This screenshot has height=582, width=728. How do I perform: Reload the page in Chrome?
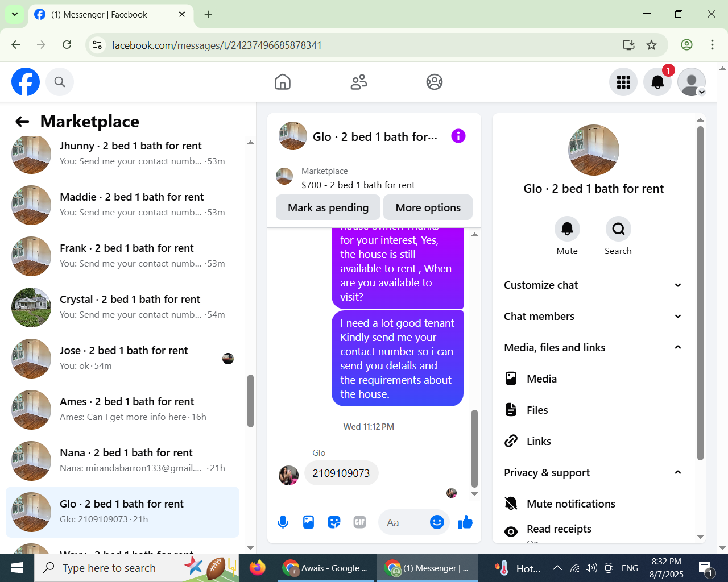tap(67, 45)
